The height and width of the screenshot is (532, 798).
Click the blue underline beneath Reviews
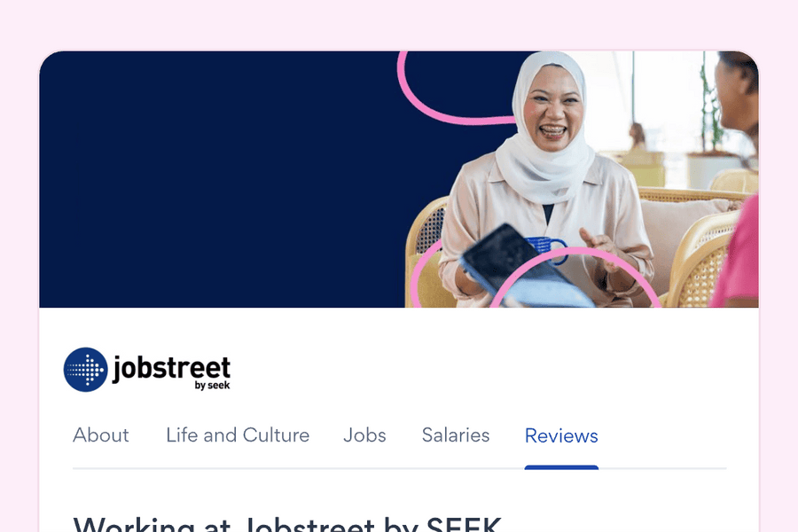point(561,467)
